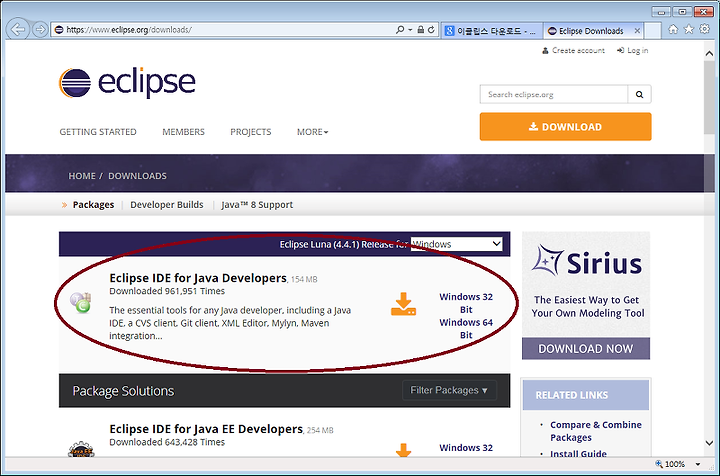This screenshot has width=720, height=476.
Task: Open the Windows platform dropdown
Action: 456,244
